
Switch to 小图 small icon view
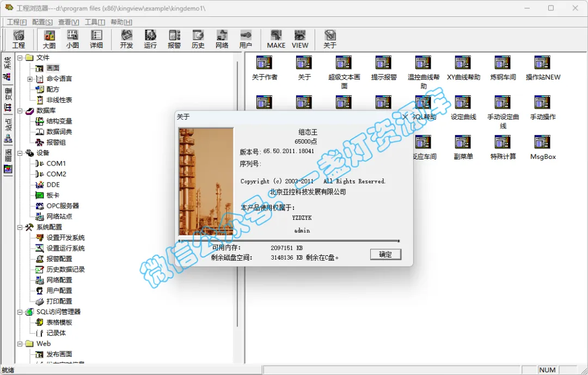pyautogui.click(x=72, y=39)
